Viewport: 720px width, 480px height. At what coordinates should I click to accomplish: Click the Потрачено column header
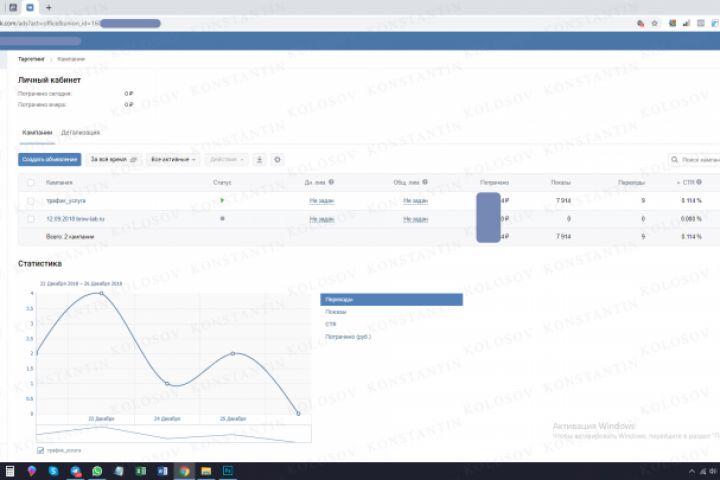pos(494,182)
